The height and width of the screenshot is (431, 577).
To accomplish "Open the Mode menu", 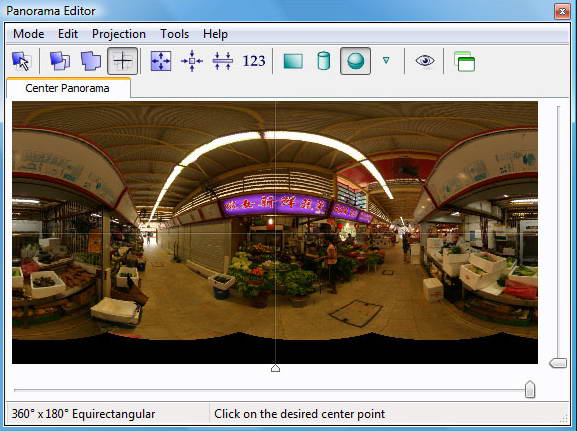I will pyautogui.click(x=28, y=34).
